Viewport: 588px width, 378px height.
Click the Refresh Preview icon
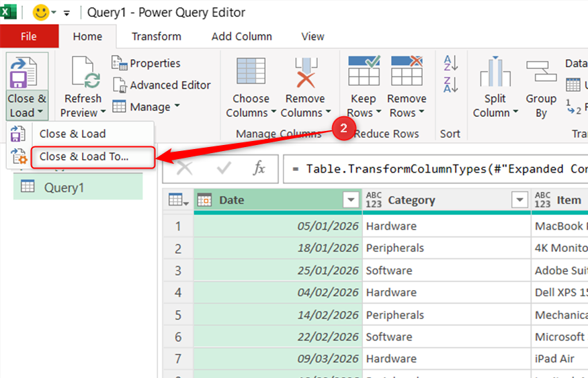pos(86,72)
